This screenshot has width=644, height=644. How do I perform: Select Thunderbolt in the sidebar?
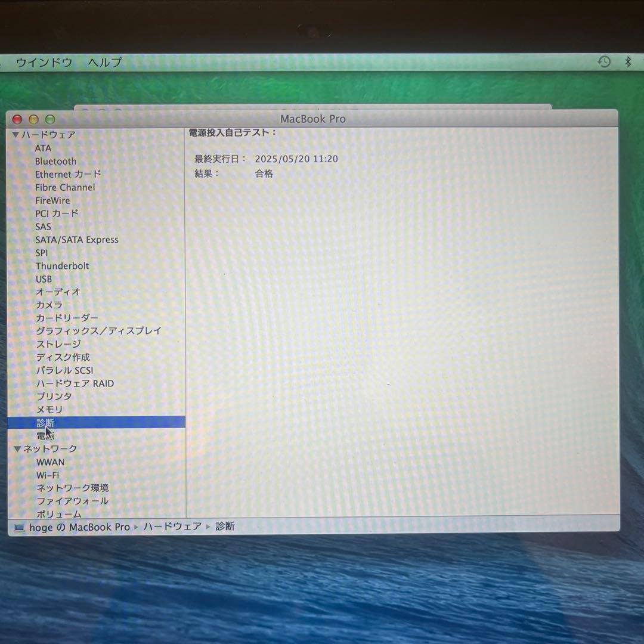(x=62, y=266)
